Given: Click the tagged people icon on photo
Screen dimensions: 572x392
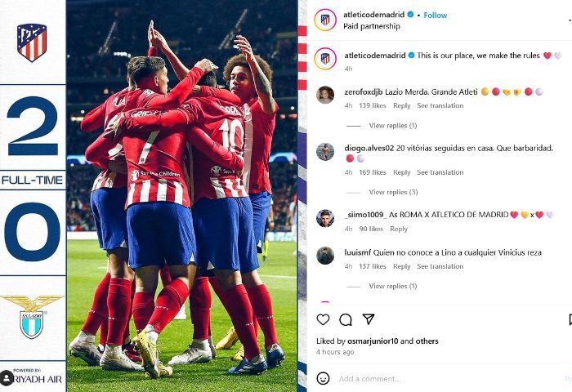Looking at the screenshot, I should (x=7, y=377).
